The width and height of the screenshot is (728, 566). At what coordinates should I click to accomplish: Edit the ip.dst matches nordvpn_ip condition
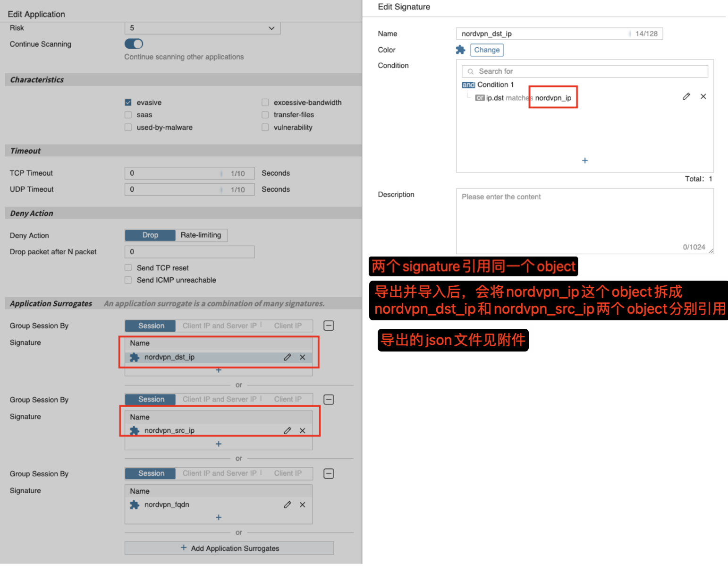[686, 96]
